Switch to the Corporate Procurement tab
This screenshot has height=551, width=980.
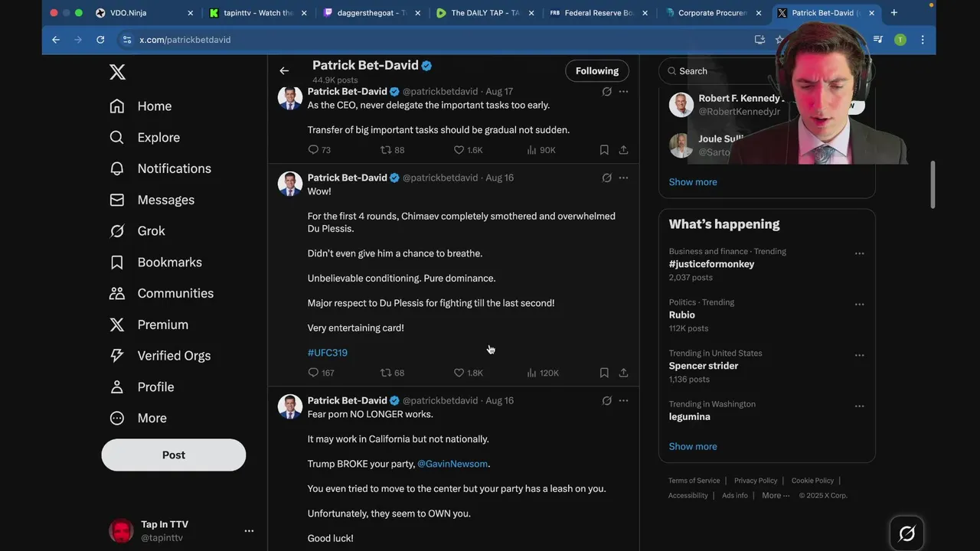[x=713, y=13]
